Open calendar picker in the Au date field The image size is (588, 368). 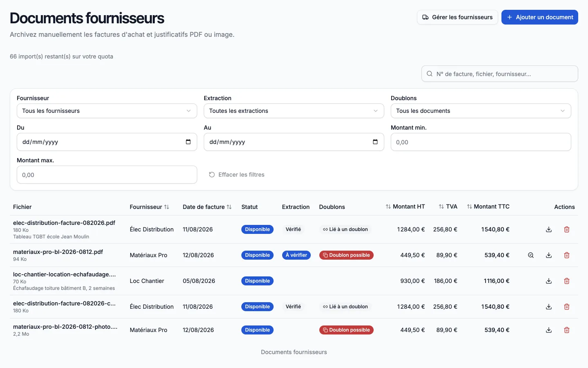(375, 142)
